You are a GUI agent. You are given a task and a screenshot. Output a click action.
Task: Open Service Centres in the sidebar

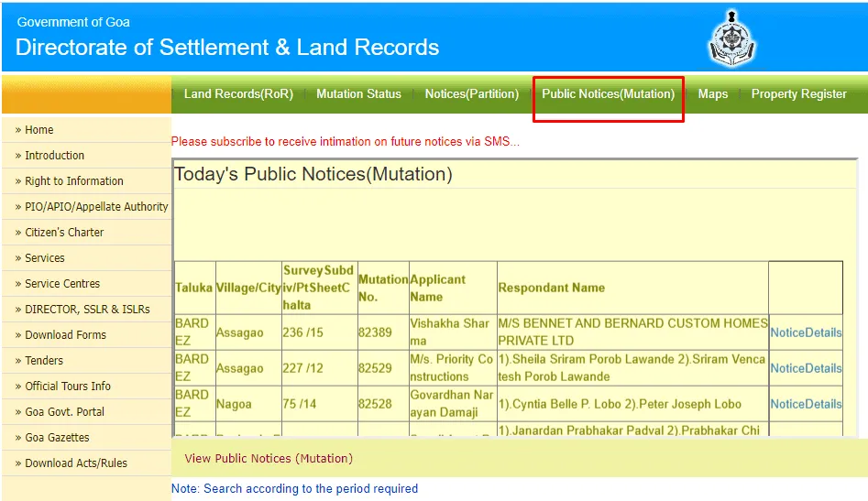tap(62, 284)
